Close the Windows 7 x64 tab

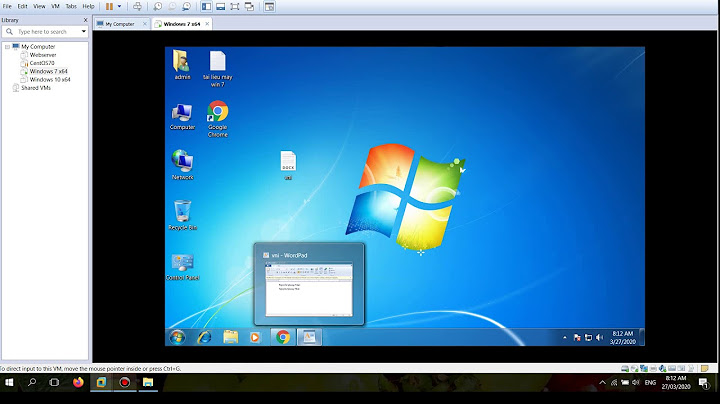(x=207, y=24)
